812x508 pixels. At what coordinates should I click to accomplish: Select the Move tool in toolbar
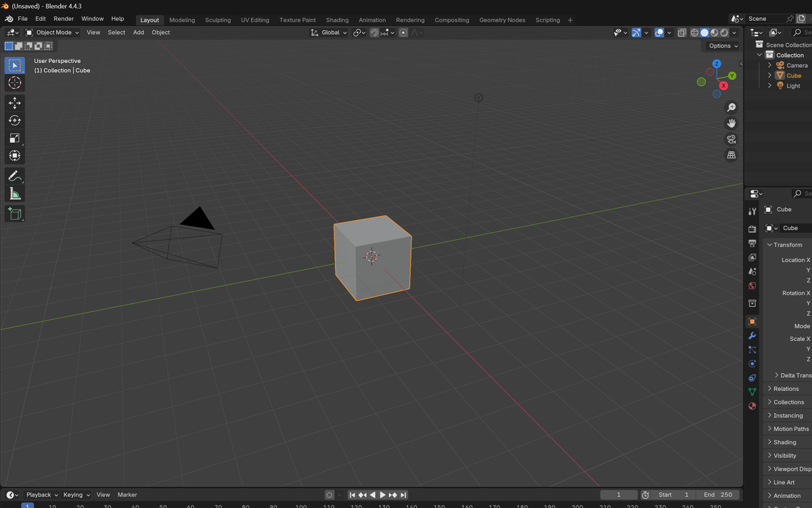pyautogui.click(x=14, y=103)
